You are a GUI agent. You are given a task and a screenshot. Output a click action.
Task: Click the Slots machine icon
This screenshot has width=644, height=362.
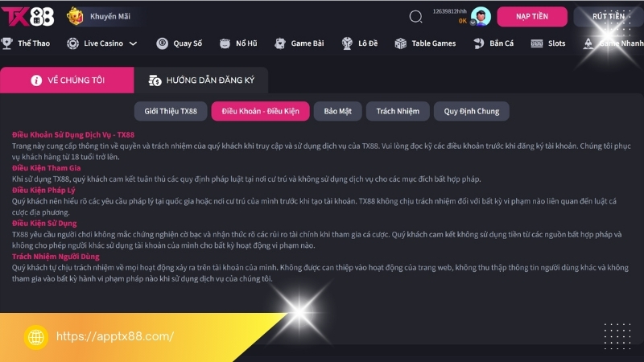537,43
